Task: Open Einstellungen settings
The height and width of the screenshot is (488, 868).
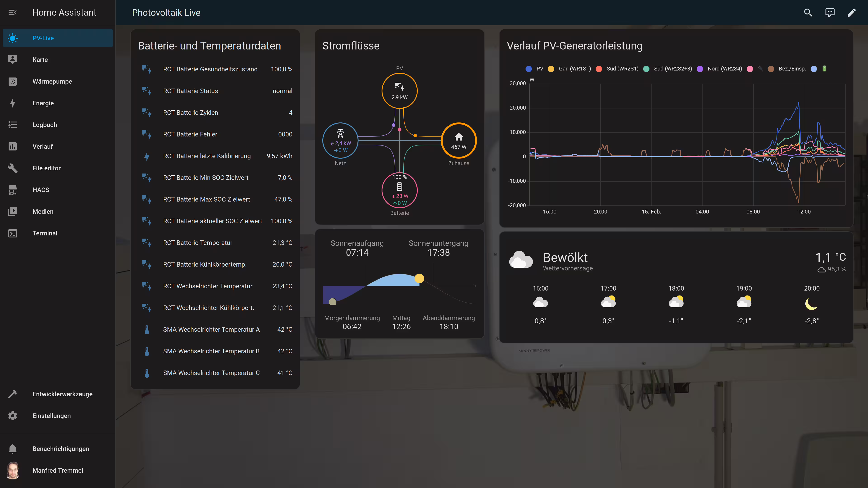Action: [x=52, y=416]
